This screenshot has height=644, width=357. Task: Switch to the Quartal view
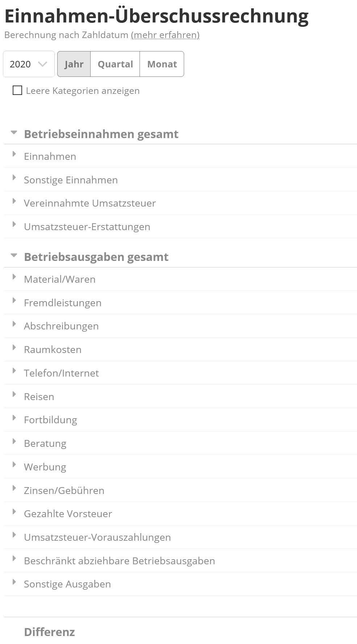click(x=115, y=64)
